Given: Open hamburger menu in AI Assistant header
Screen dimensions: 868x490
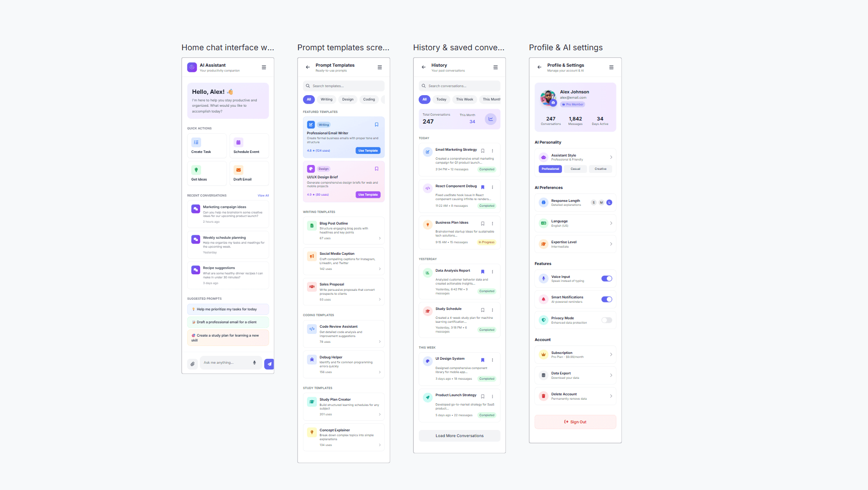Looking at the screenshot, I should tap(264, 68).
